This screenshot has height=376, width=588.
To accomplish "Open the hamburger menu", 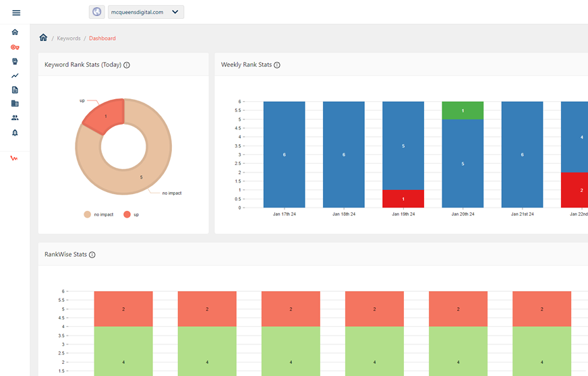I will pyautogui.click(x=16, y=13).
